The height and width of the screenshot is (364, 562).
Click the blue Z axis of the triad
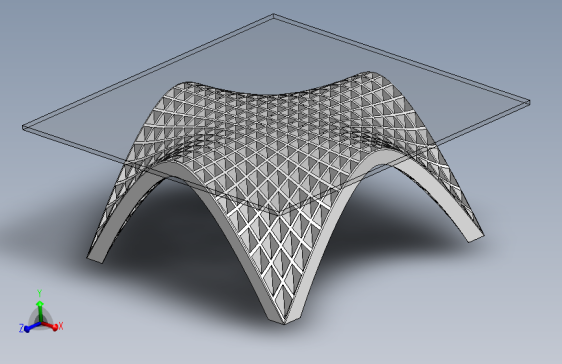[x=30, y=326]
